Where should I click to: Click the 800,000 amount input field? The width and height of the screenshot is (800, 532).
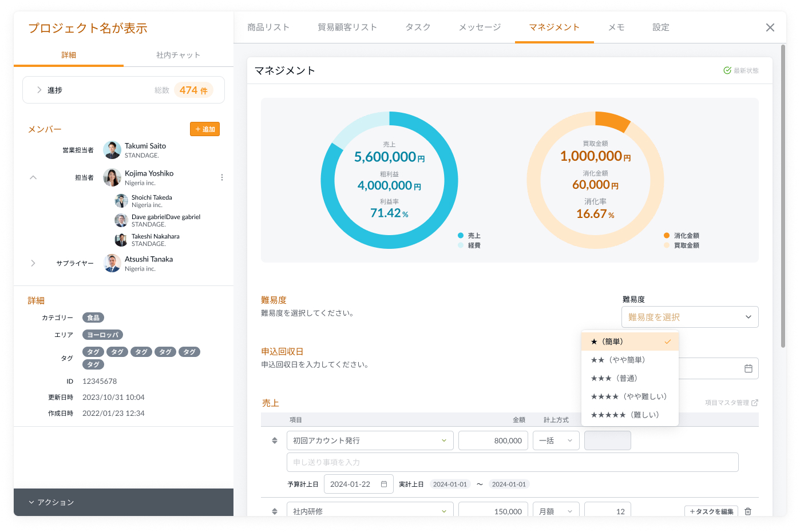[x=493, y=440]
